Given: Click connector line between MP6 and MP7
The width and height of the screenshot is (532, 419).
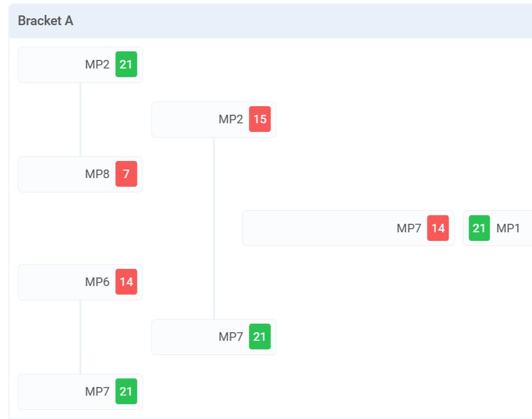Looking at the screenshot, I should coord(80,337).
